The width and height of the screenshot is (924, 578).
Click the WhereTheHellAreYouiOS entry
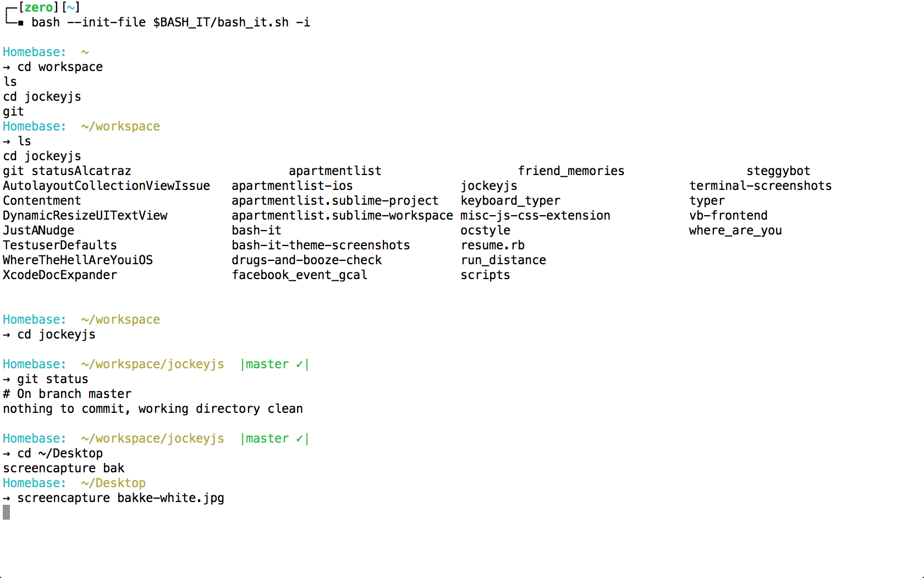coord(78,260)
